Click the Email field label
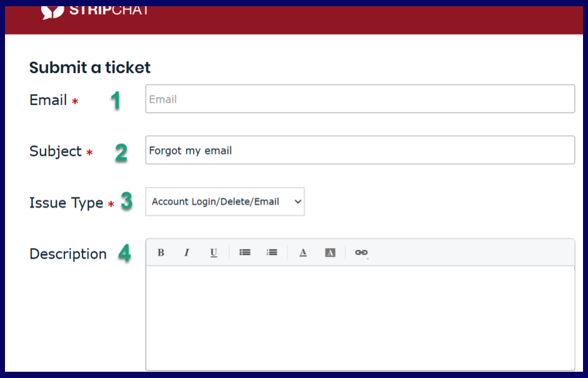Viewport: 588px width, 378px height. pos(48,99)
